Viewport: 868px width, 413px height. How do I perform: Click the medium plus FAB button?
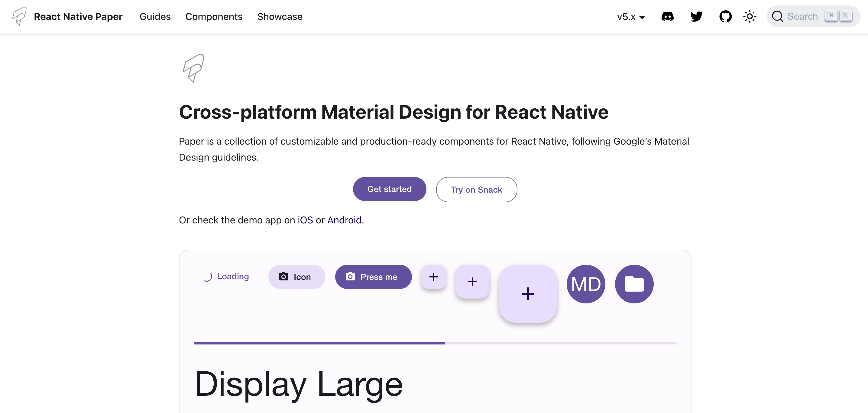click(472, 281)
